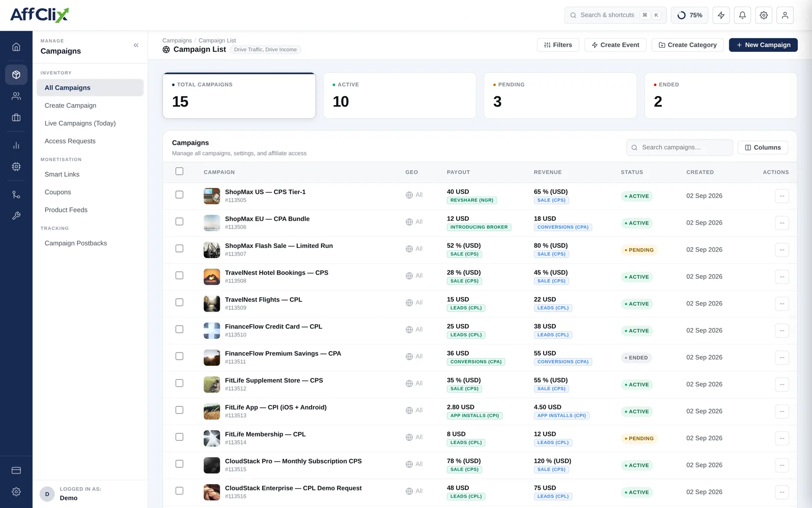
Task: Open the users icon in left rail
Action: [x=16, y=96]
